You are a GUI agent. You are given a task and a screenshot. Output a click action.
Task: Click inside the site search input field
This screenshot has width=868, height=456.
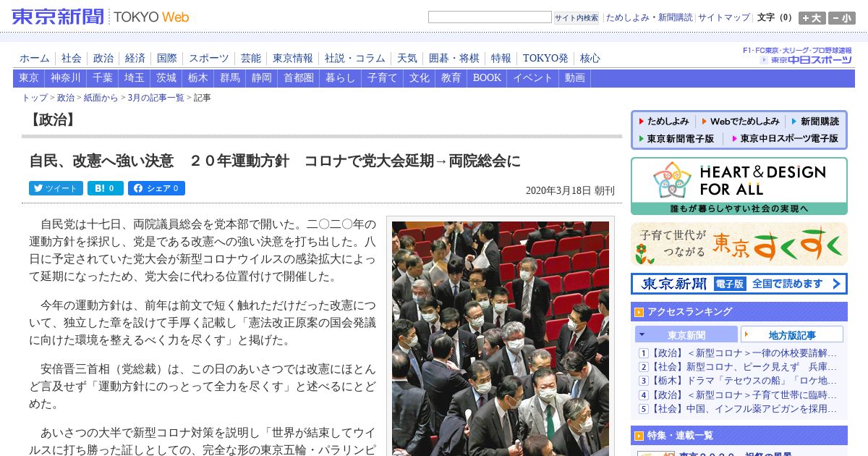490,17
